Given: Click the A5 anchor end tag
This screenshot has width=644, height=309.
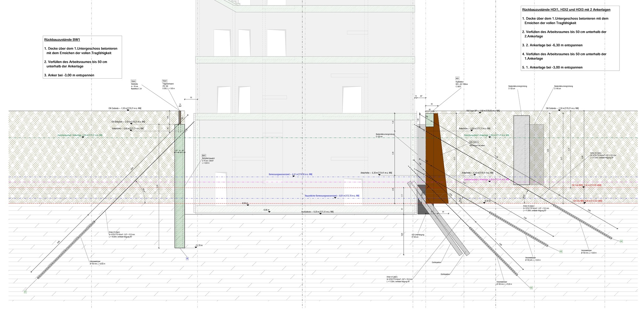Looking at the screenshot, I should pos(561,251).
